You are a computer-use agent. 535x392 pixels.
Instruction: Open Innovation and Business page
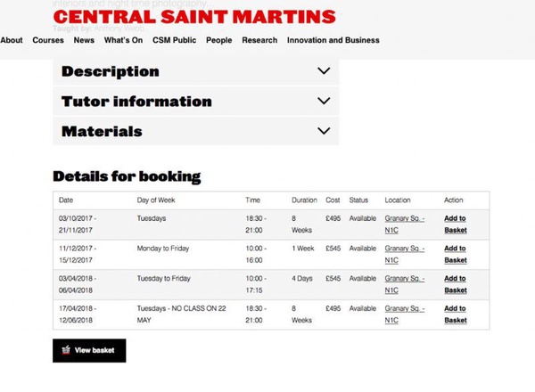[x=333, y=40]
